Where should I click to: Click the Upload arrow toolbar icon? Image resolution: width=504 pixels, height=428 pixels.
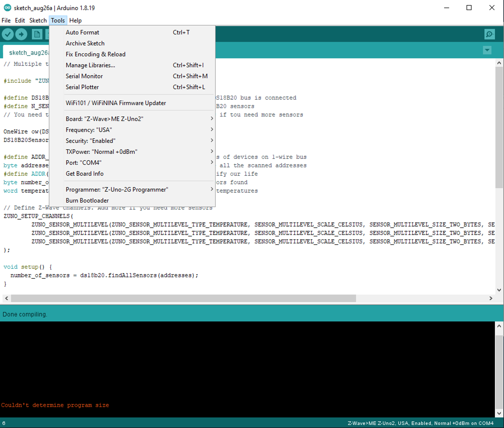(21, 34)
